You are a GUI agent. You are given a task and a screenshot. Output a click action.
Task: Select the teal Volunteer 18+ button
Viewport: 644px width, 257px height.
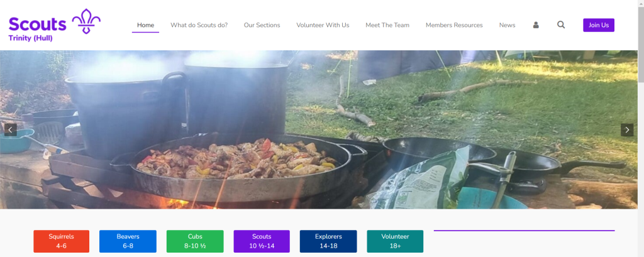click(395, 241)
